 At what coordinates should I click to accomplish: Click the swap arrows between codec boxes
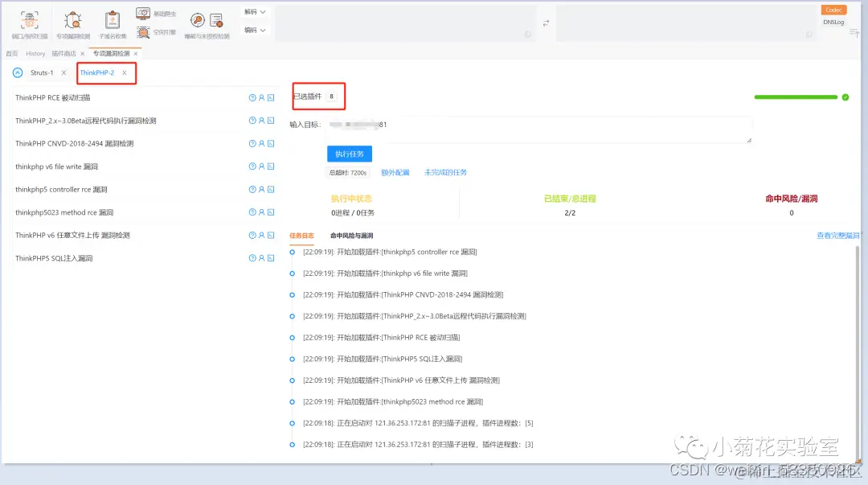[x=546, y=23]
